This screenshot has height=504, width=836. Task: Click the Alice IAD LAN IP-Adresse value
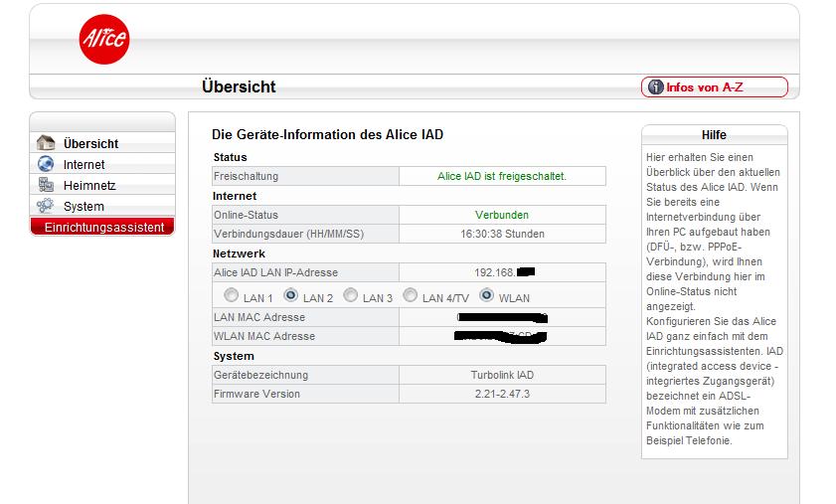tap(501, 272)
